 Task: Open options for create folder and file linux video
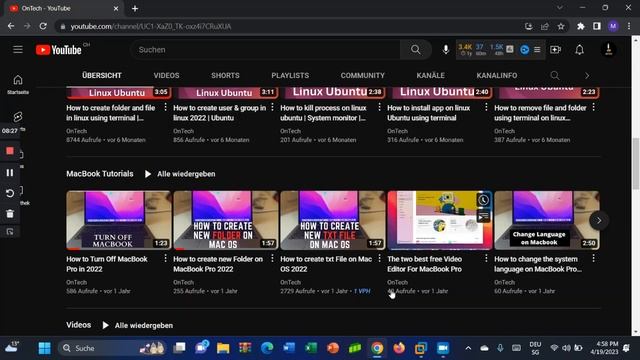click(x=165, y=107)
